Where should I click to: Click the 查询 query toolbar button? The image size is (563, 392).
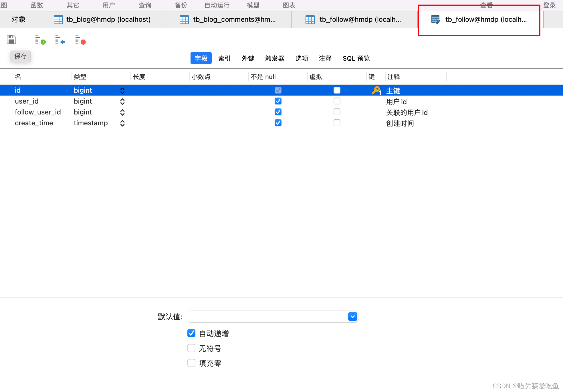(x=145, y=5)
